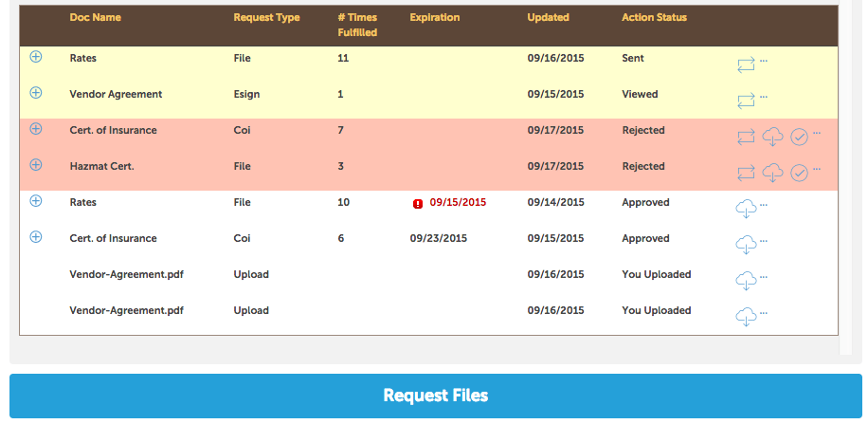Open more options for approved Cert. of Insurance
Viewport: 868px width, 424px height.
(x=764, y=241)
